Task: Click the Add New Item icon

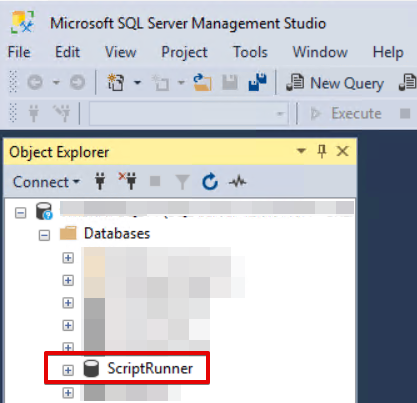Action: (160, 82)
